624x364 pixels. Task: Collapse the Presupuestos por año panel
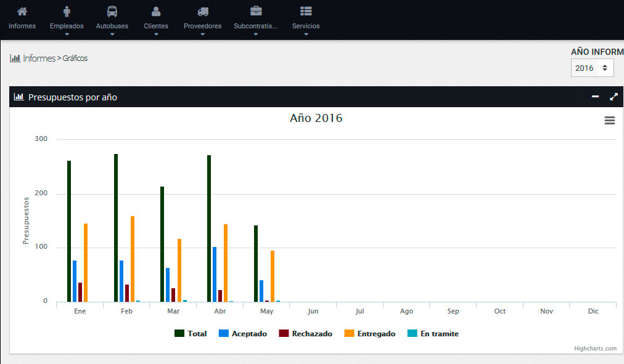coord(596,97)
